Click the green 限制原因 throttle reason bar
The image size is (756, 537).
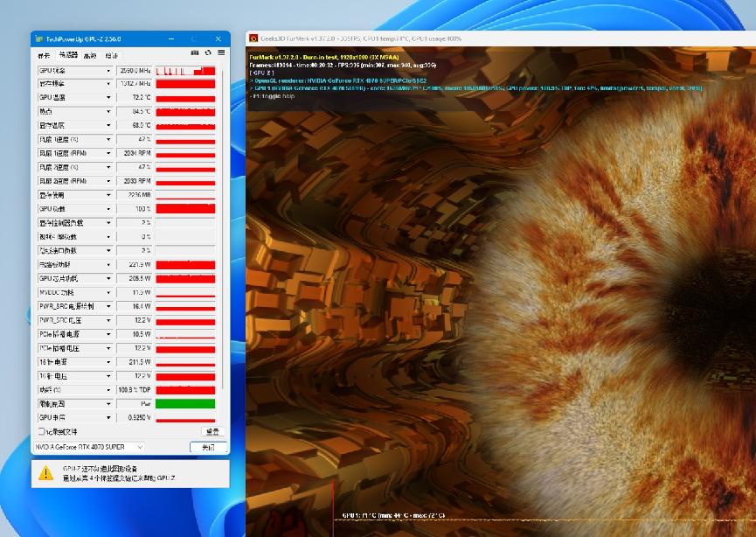coord(185,403)
